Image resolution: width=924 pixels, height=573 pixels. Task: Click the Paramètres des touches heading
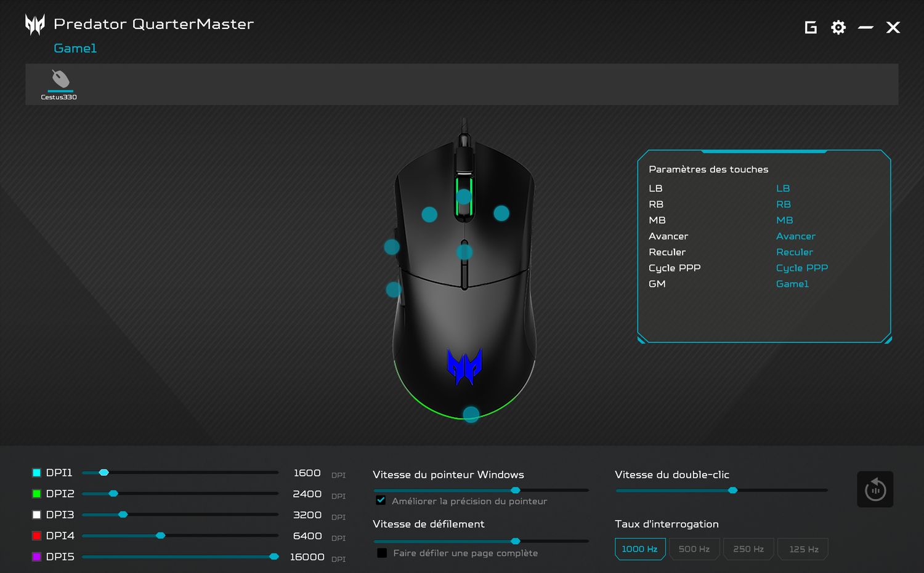pyautogui.click(x=708, y=169)
